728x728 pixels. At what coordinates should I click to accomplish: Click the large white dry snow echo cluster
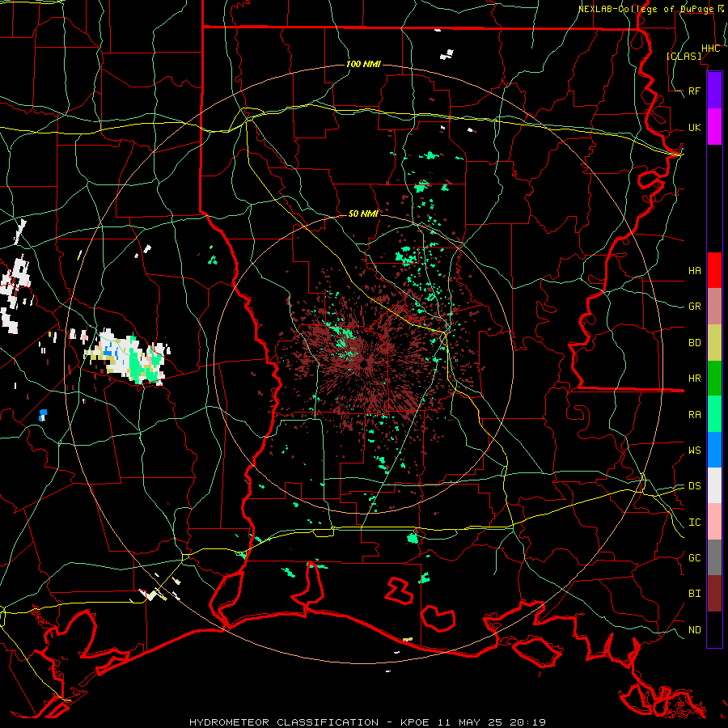pos(128,356)
